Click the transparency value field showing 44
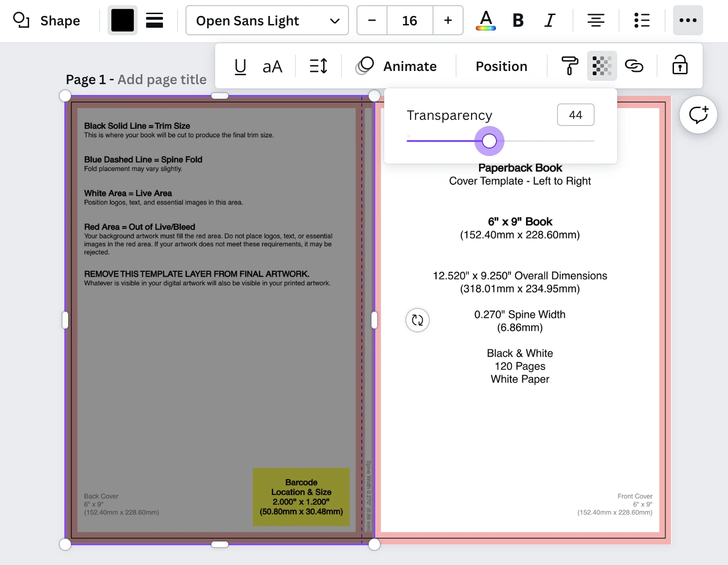 tap(575, 115)
